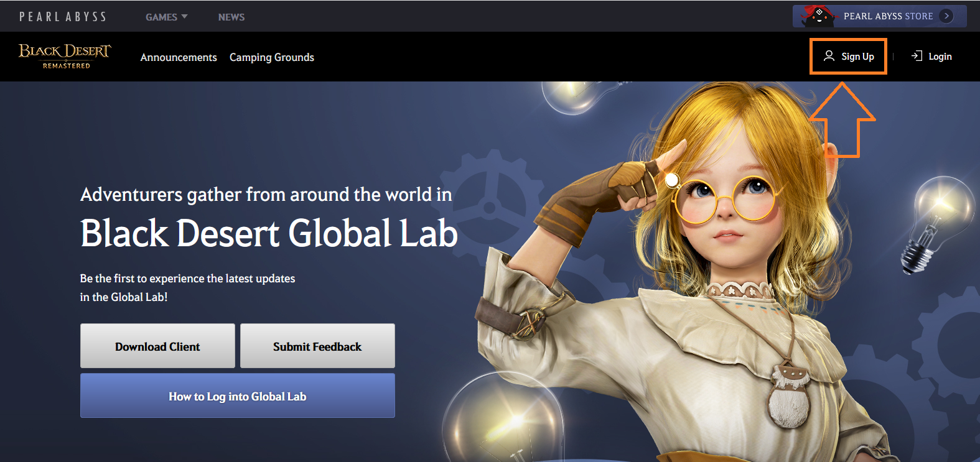Click the Login door arrow icon
Image resolution: width=980 pixels, height=462 pixels.
tap(917, 56)
